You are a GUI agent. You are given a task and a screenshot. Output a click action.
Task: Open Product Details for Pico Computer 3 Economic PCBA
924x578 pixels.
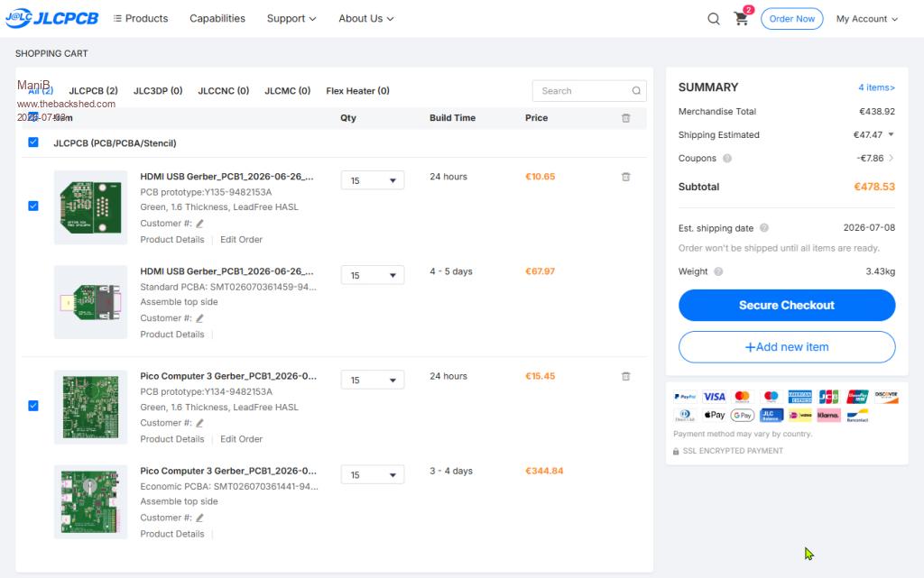tap(172, 534)
